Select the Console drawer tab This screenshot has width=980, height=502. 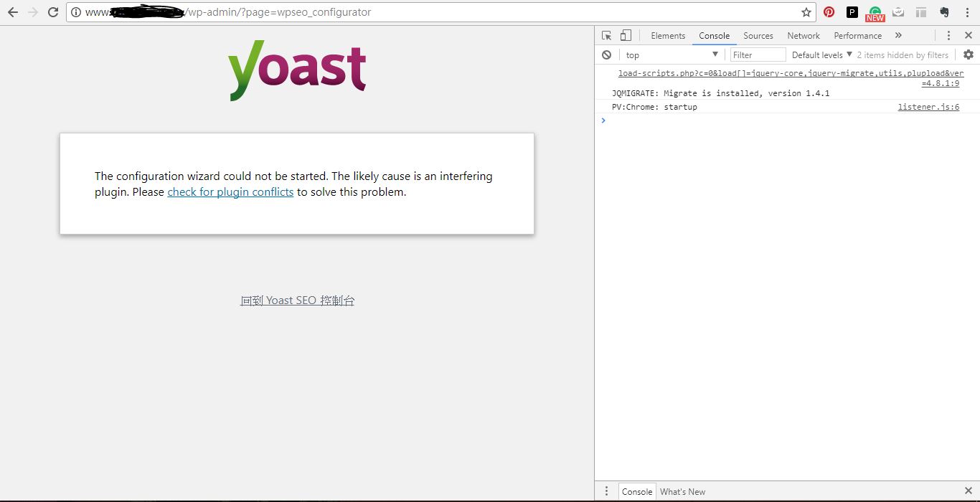(637, 491)
